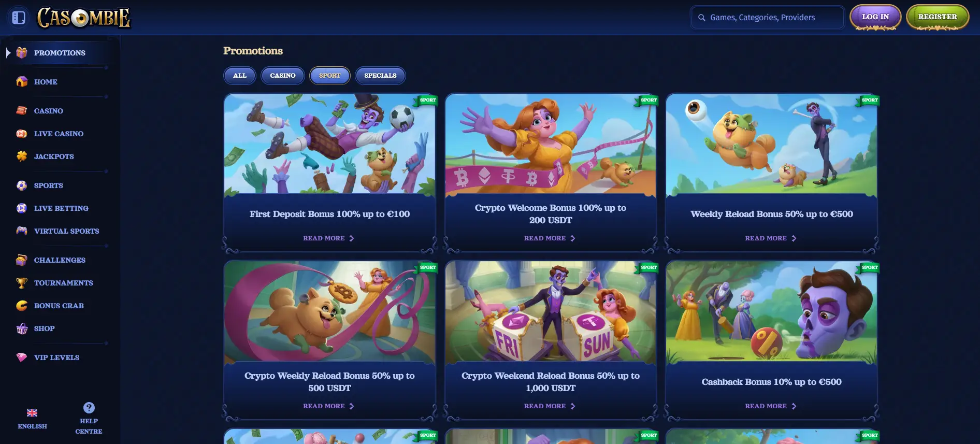980x444 pixels.
Task: Open Read More for First Deposit Bonus
Action: pyautogui.click(x=329, y=238)
